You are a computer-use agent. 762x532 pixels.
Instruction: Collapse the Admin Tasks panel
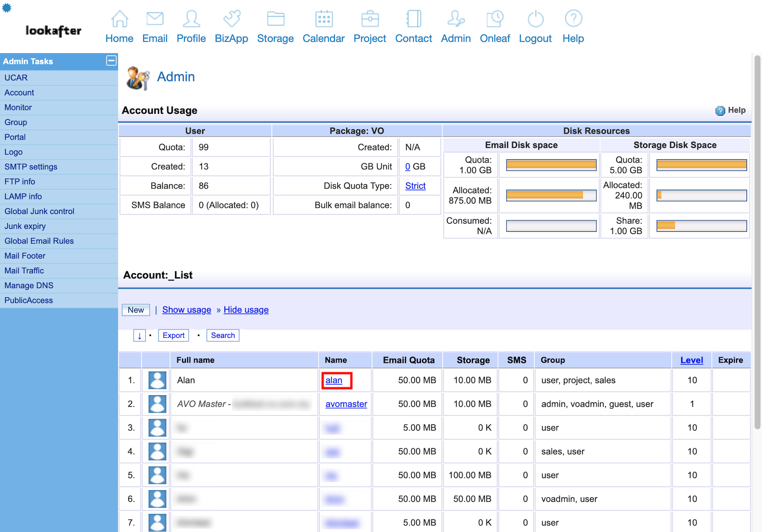point(111,61)
